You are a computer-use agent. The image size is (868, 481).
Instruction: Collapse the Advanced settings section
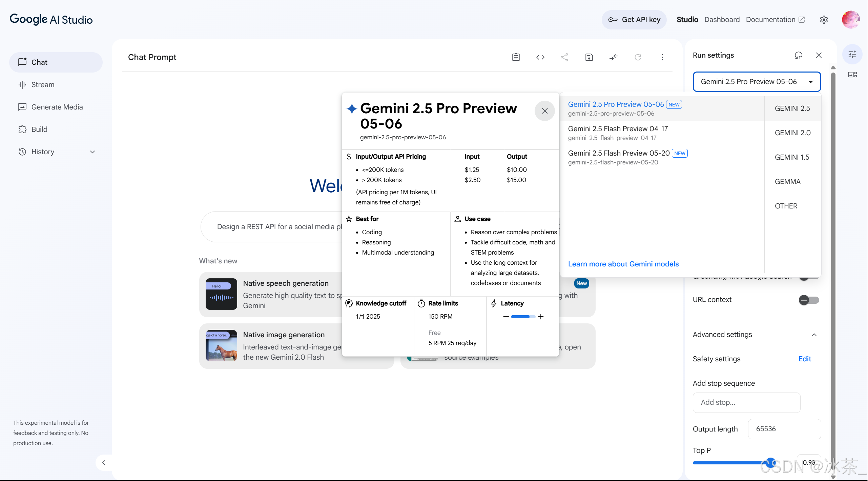pos(814,335)
